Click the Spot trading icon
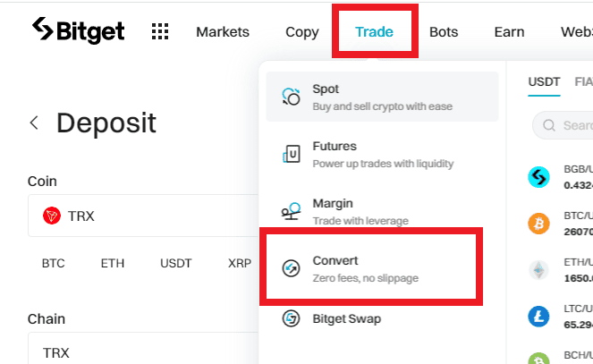Viewport: 593px width, 364px height. (x=291, y=97)
